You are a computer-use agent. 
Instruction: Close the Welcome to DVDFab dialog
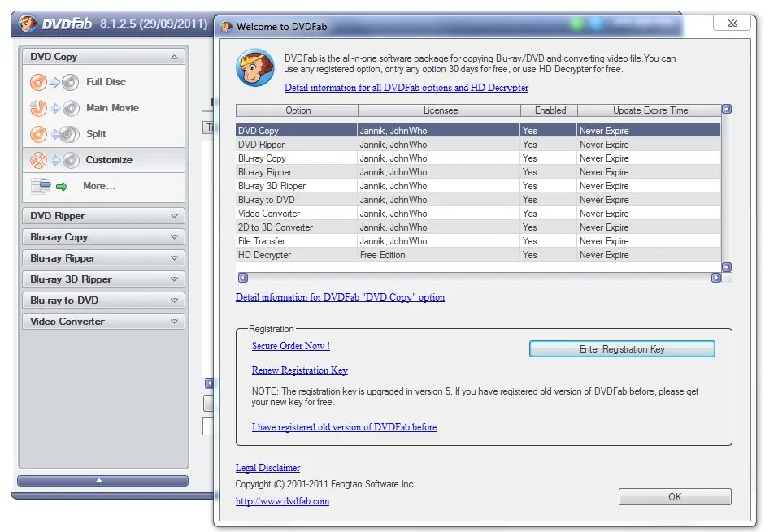coord(732,23)
